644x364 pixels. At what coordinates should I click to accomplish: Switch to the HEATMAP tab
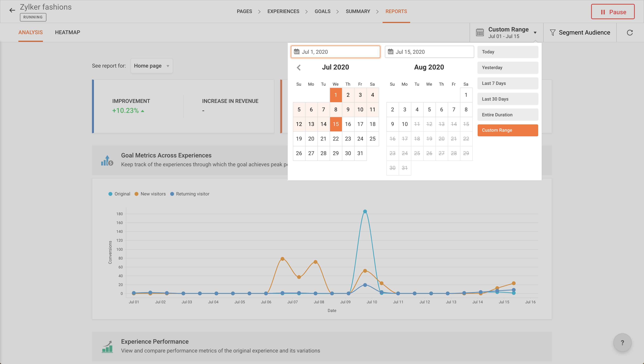[x=67, y=32]
